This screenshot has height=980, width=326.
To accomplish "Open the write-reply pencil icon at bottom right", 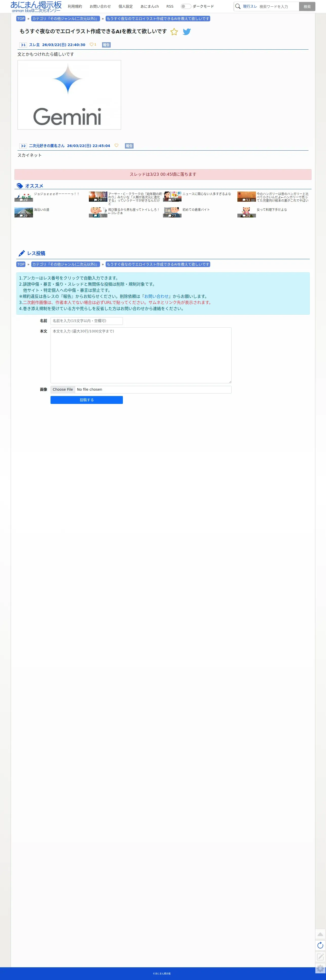I will pyautogui.click(x=320, y=957).
